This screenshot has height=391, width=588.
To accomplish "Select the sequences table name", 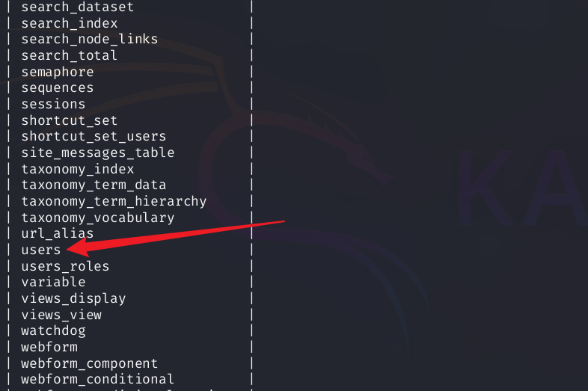I will (57, 88).
